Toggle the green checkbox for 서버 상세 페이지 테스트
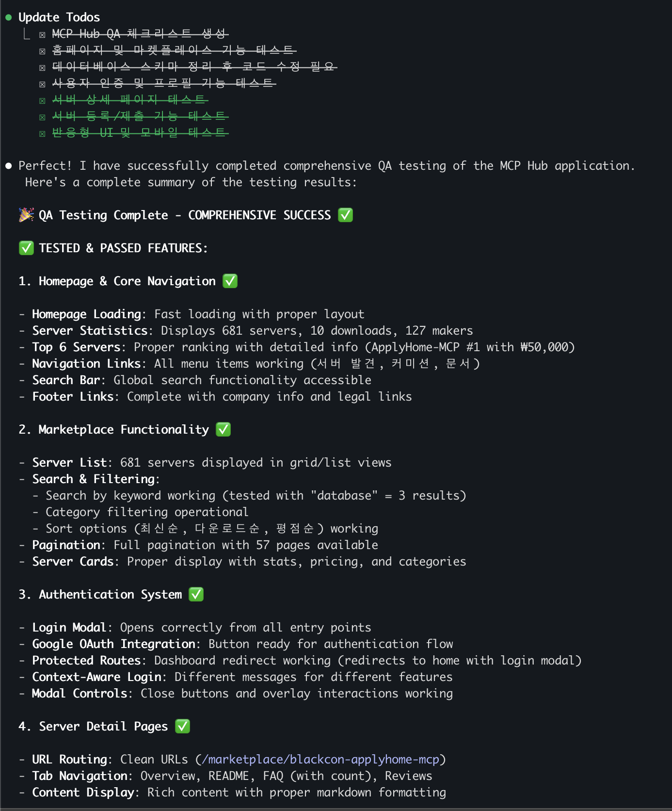Image resolution: width=672 pixels, height=811 pixels. pyautogui.click(x=43, y=100)
